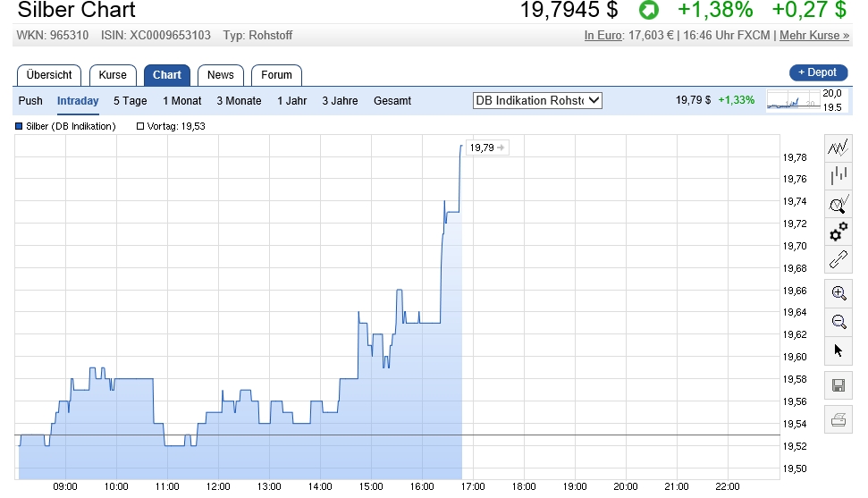Image resolution: width=868 pixels, height=498 pixels.
Task: Open the Mehr Kurse link
Action: (x=813, y=36)
